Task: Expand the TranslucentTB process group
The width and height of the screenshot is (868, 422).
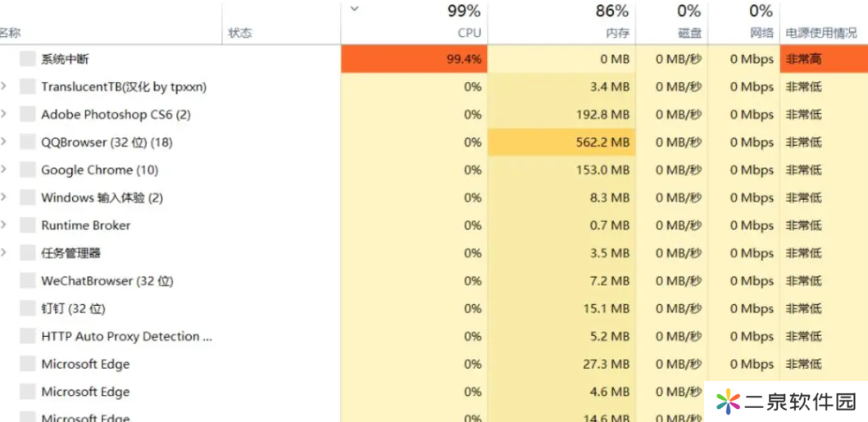Action: [x=4, y=86]
